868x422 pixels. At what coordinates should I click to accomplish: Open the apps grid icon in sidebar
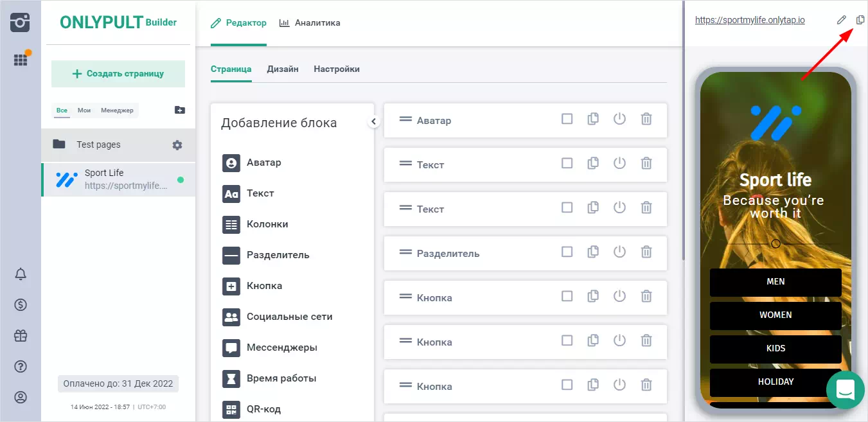click(x=21, y=60)
